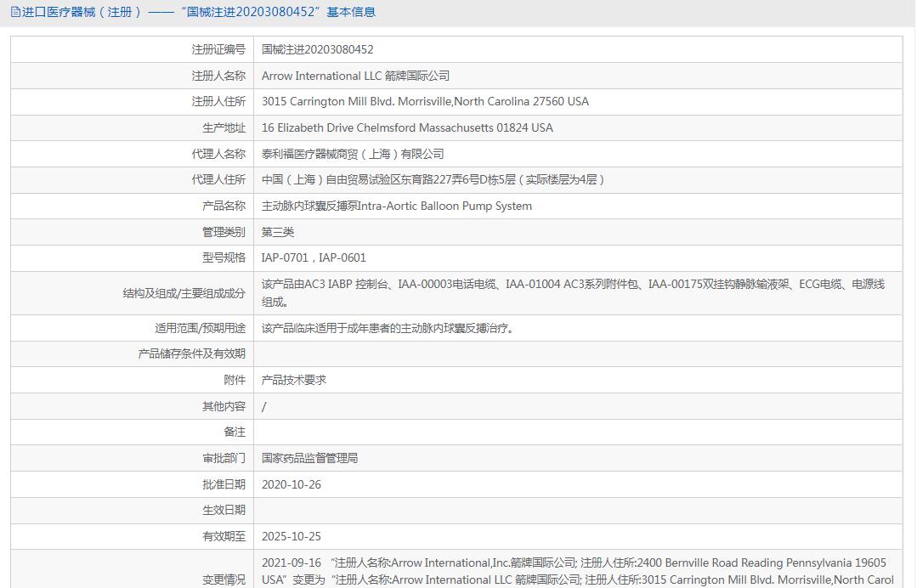Viewport: 917px width, 588px height.
Task: Click the 生效日期 label
Action: (x=224, y=511)
